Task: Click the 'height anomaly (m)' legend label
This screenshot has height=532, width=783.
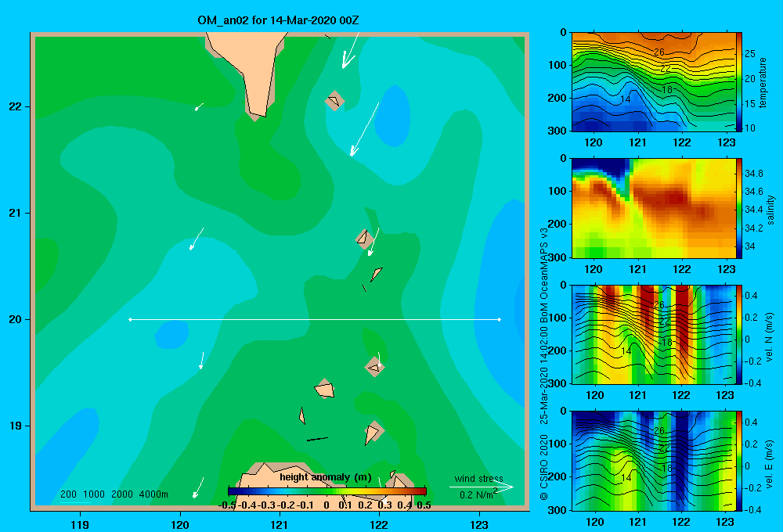Action: (x=326, y=477)
